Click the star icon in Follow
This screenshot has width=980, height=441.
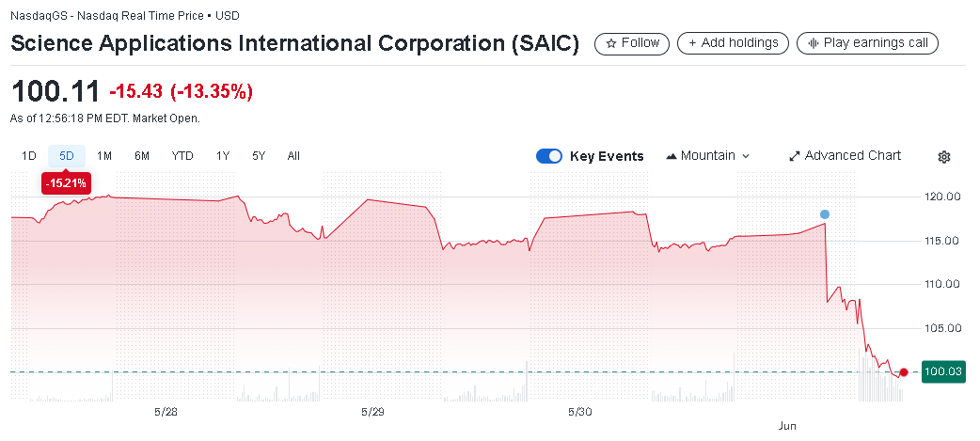611,44
